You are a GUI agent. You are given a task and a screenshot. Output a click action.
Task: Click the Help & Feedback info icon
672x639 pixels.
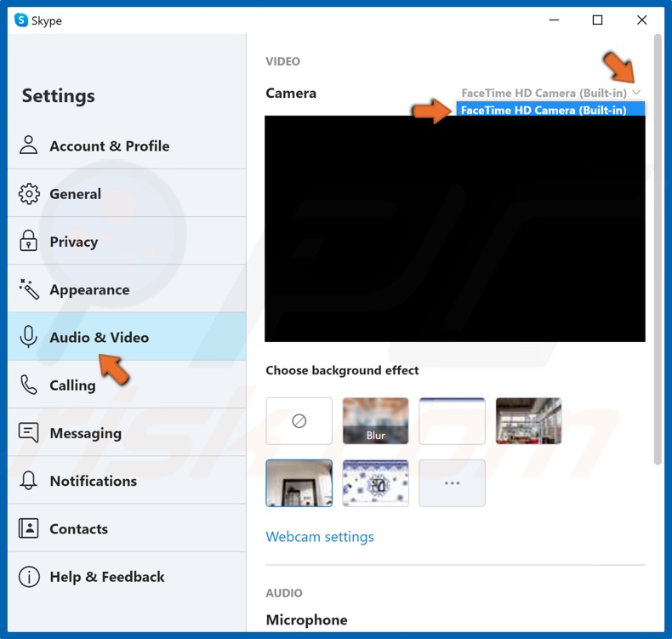[29, 576]
